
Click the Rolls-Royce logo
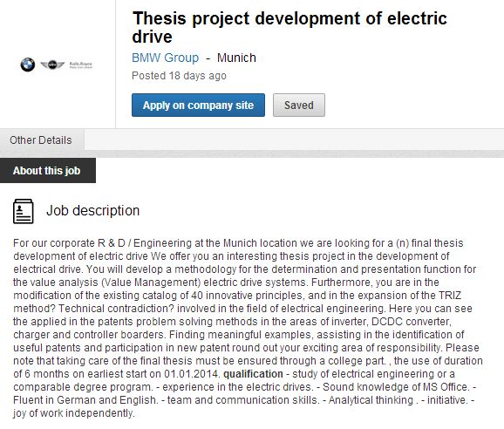(x=81, y=65)
